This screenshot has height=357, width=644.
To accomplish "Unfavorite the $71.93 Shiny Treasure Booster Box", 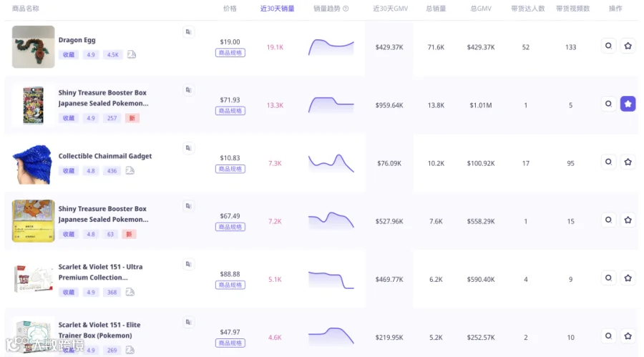I will pos(628,104).
